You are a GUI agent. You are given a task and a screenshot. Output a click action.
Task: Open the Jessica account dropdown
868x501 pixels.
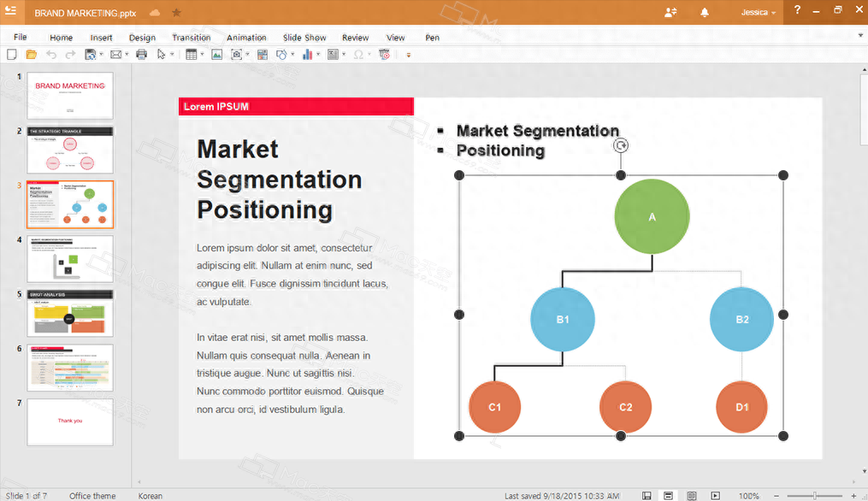tap(759, 13)
